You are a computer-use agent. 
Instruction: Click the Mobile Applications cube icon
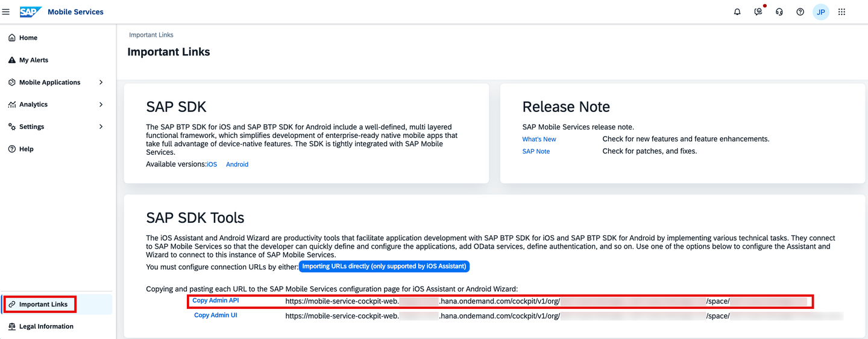(12, 82)
